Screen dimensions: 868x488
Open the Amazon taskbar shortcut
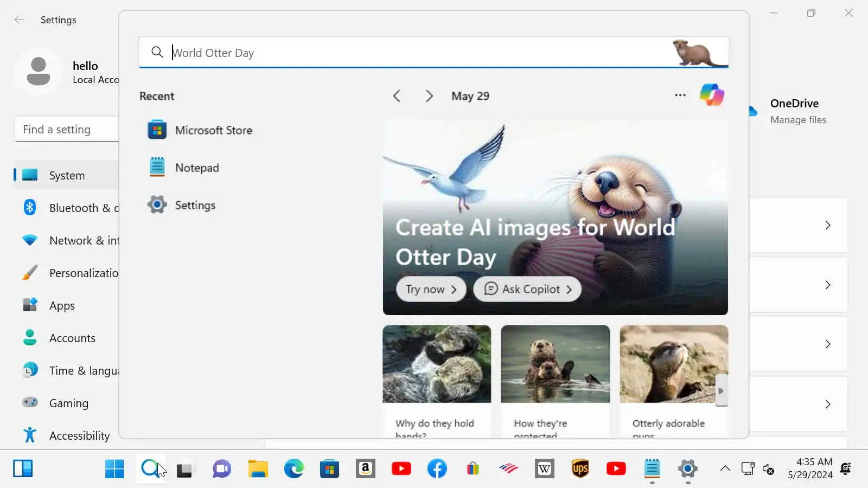pyautogui.click(x=365, y=468)
